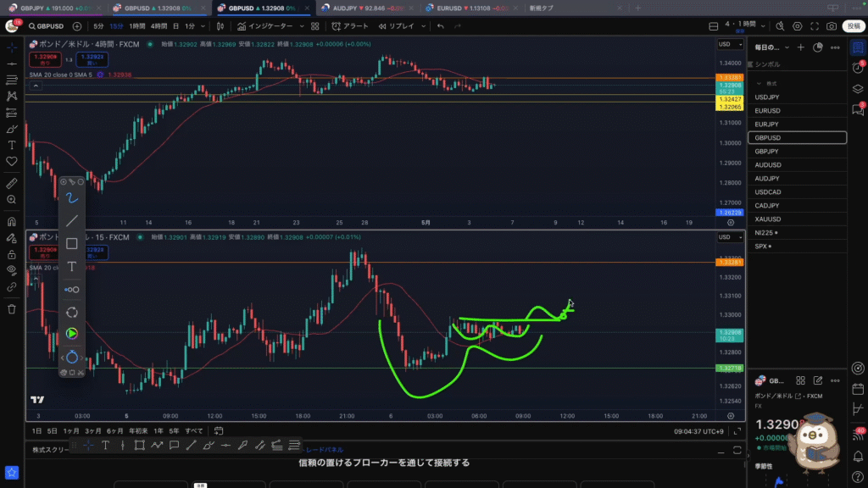This screenshot has height=488, width=868.
Task: Select the curve tool in floating palette
Action: (x=72, y=198)
